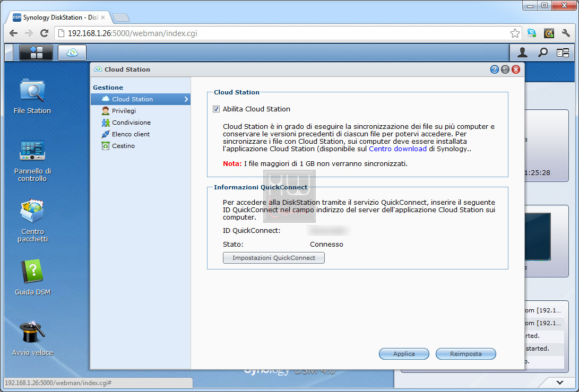Screen dimensions: 579x392
Task: Open Privilegi in the Gestione sidebar
Action: tap(141, 111)
